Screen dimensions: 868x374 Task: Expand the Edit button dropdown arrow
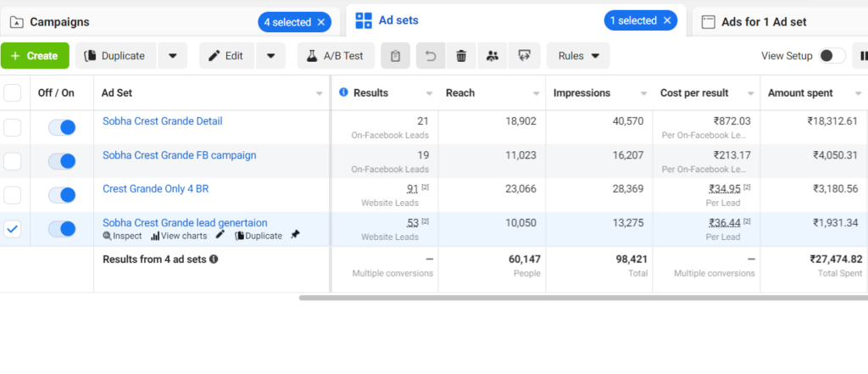click(x=270, y=55)
